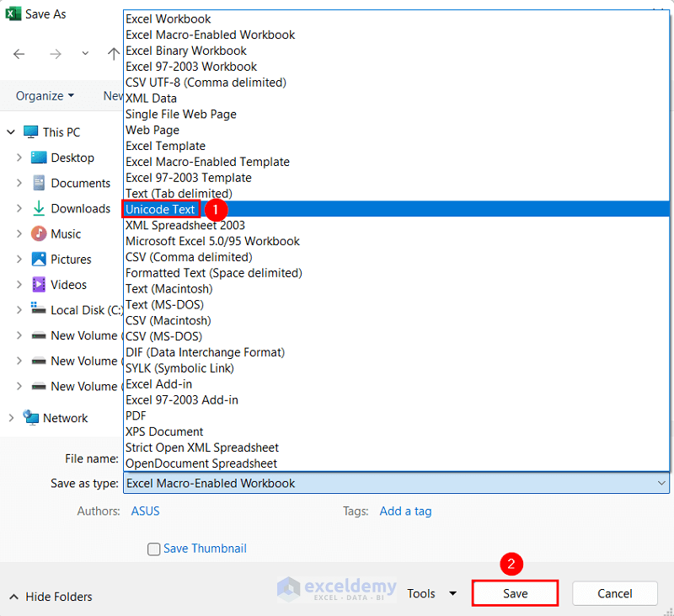The width and height of the screenshot is (674, 616).
Task: Expand the Videos folder node
Action: (x=19, y=285)
